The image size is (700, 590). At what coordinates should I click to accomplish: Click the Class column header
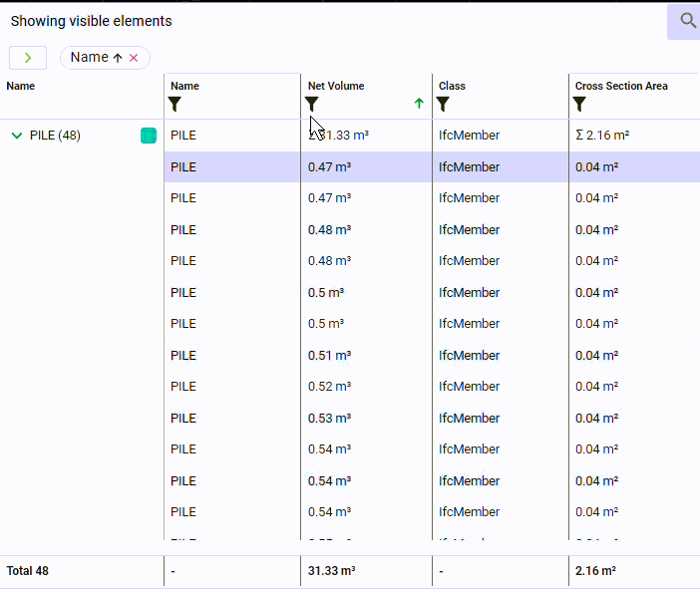pos(452,86)
